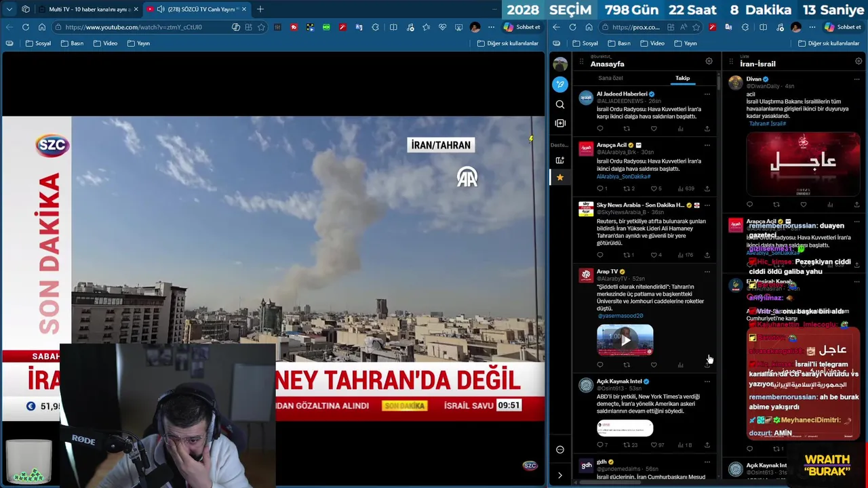
Task: Click Sohbet et Copilot button in X Pro window
Action: (843, 27)
